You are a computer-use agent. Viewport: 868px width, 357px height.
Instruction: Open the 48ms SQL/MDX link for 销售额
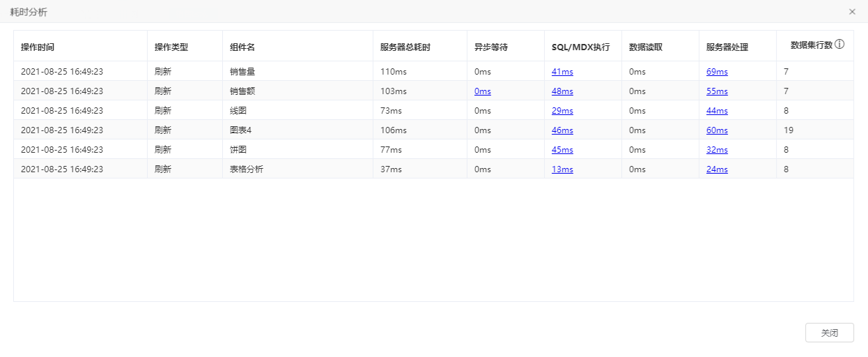coord(562,91)
